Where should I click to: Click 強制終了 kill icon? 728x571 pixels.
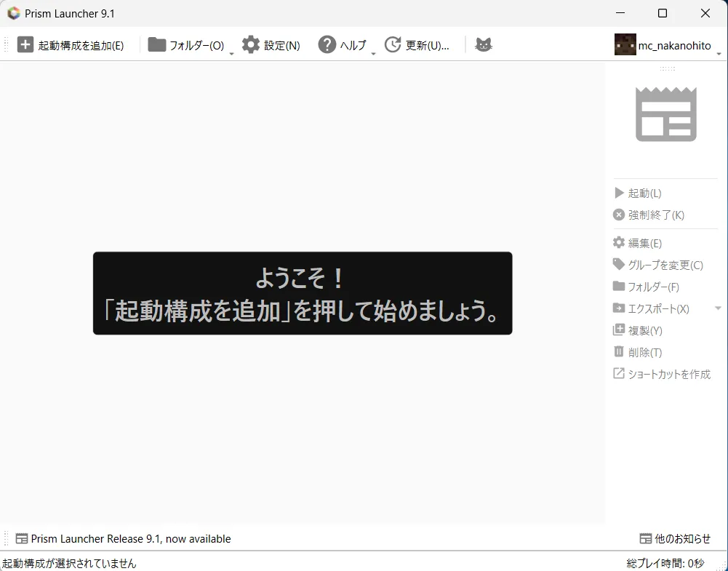619,215
